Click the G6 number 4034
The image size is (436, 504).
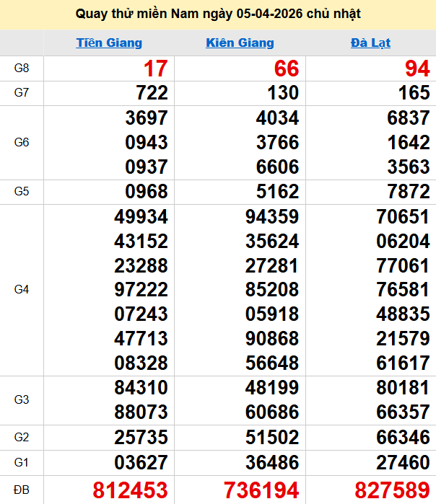278,118
